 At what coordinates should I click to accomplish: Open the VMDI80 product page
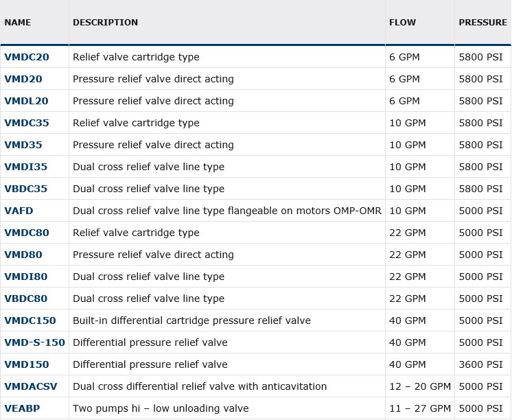pos(26,277)
